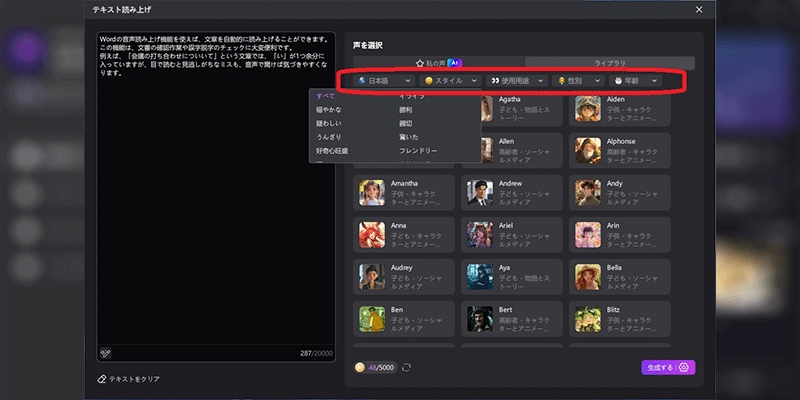
Task: Select the Aiden voice avatar
Action: pos(588,108)
